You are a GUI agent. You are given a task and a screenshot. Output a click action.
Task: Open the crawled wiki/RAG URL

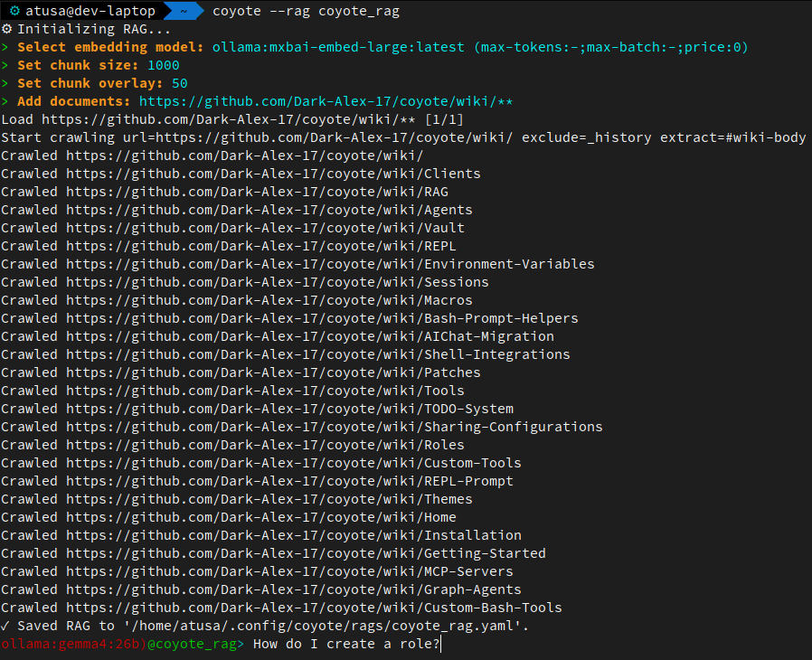click(x=257, y=192)
